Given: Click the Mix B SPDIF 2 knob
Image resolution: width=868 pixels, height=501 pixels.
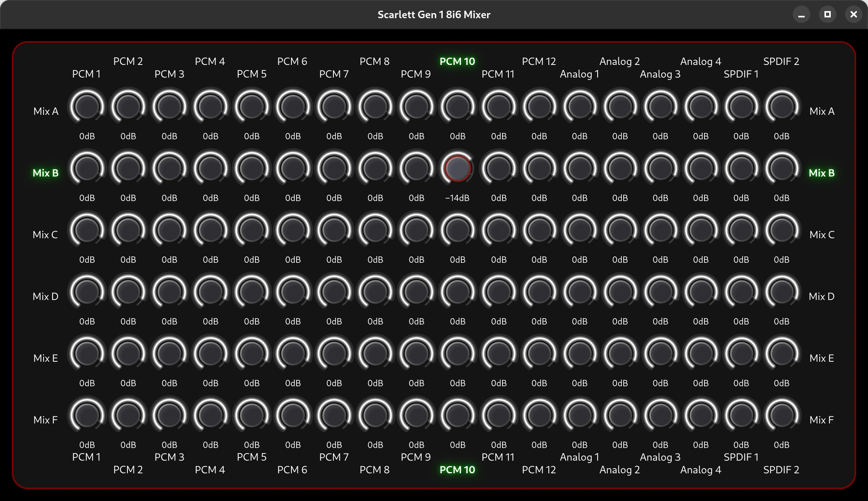Looking at the screenshot, I should tap(782, 168).
